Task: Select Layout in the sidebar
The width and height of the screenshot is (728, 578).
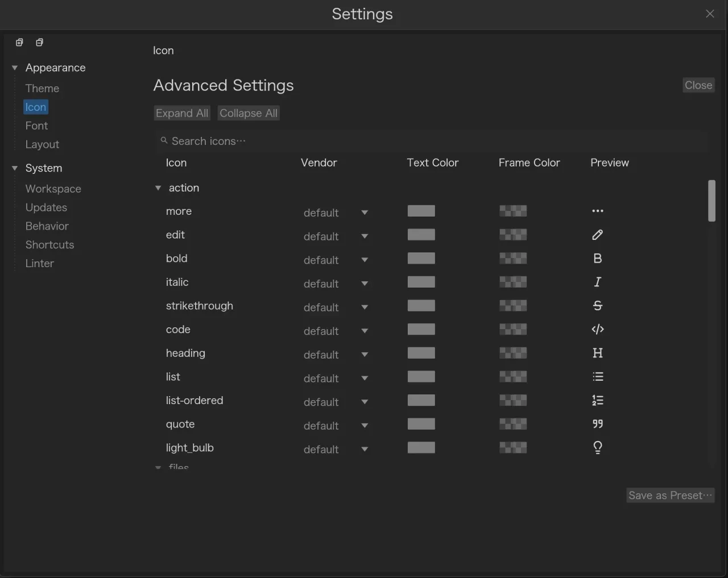Action: [42, 144]
